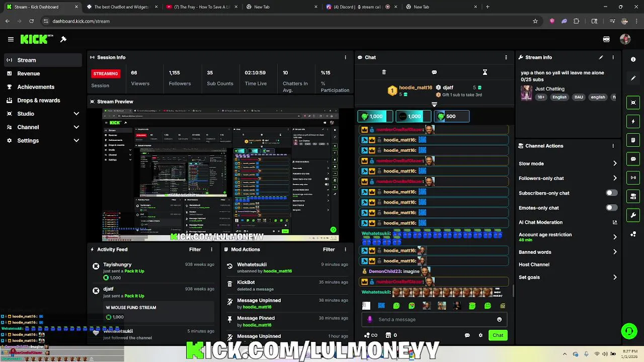Open Slow mode options arrow
The height and width of the screenshot is (362, 644).
pyautogui.click(x=615, y=163)
